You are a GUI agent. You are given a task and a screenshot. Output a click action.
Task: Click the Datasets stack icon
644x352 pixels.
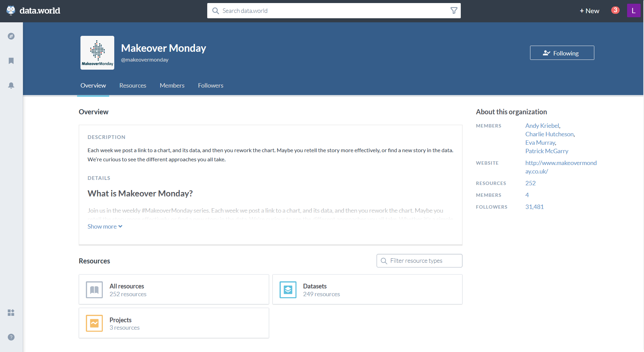(x=288, y=290)
